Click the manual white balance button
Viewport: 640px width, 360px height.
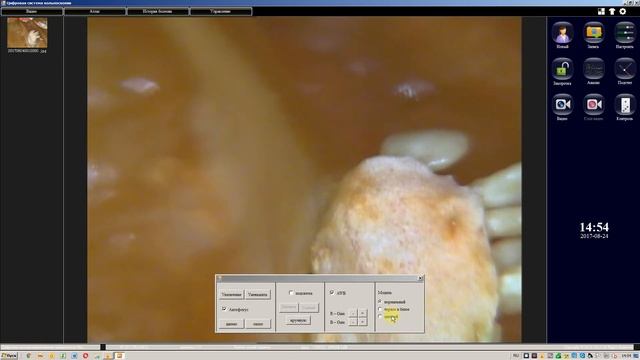pos(298,320)
